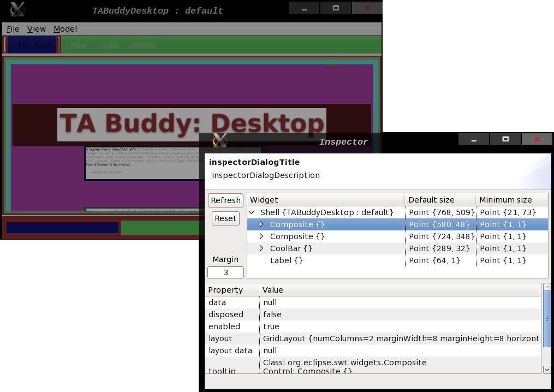Click the delete toolbar button

coord(142,45)
